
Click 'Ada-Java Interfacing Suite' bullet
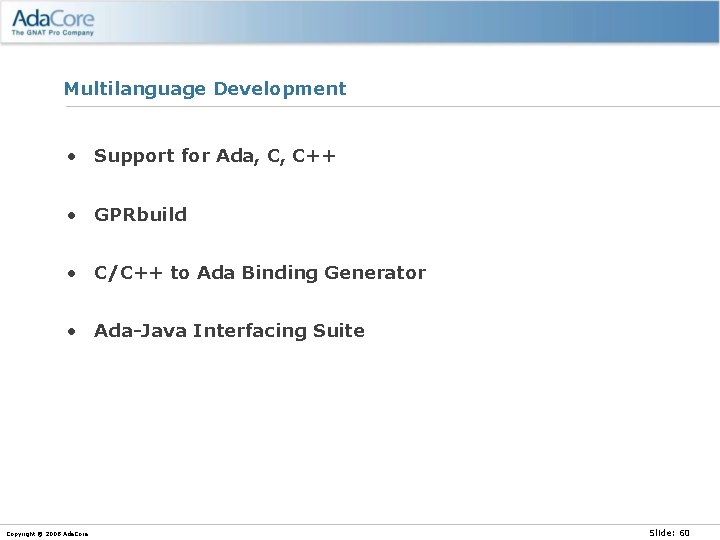point(229,331)
